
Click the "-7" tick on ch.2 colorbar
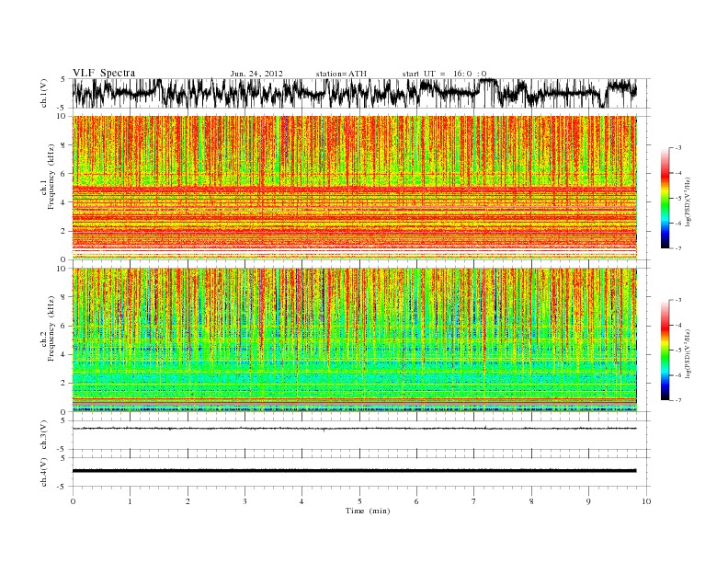click(x=678, y=400)
